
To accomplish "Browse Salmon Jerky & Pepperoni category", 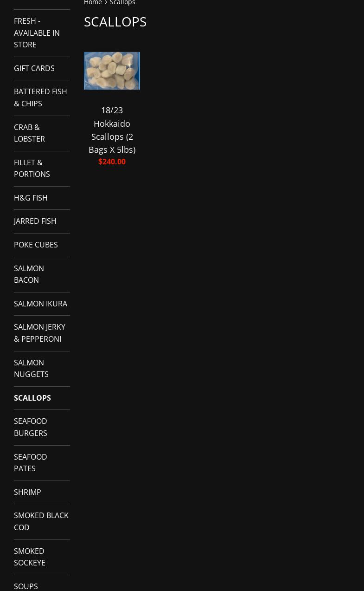I will (39, 333).
